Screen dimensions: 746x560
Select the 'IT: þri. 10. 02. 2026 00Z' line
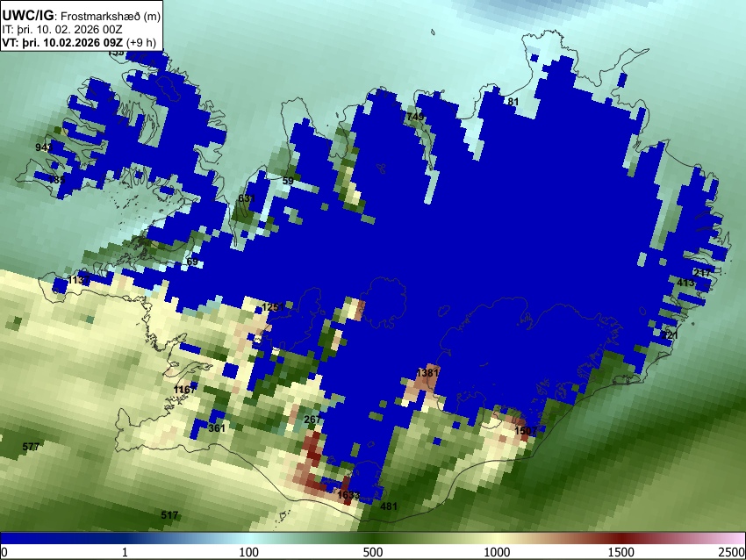tap(62, 30)
